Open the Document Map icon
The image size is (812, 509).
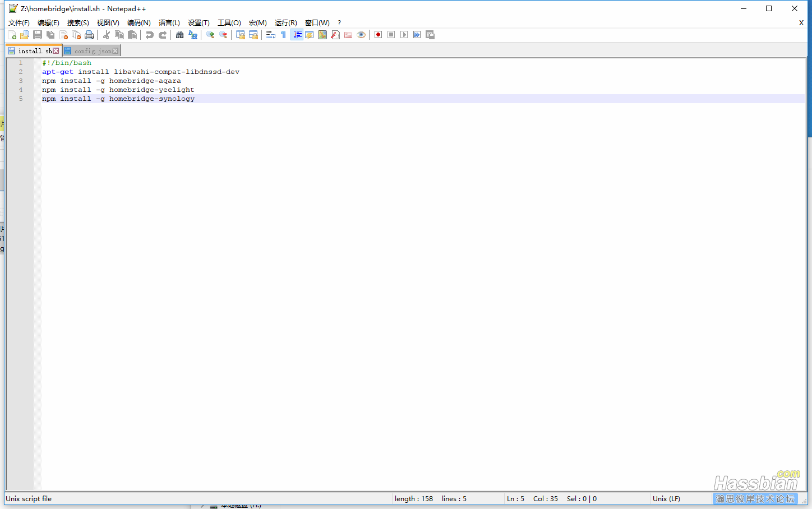pyautogui.click(x=322, y=35)
